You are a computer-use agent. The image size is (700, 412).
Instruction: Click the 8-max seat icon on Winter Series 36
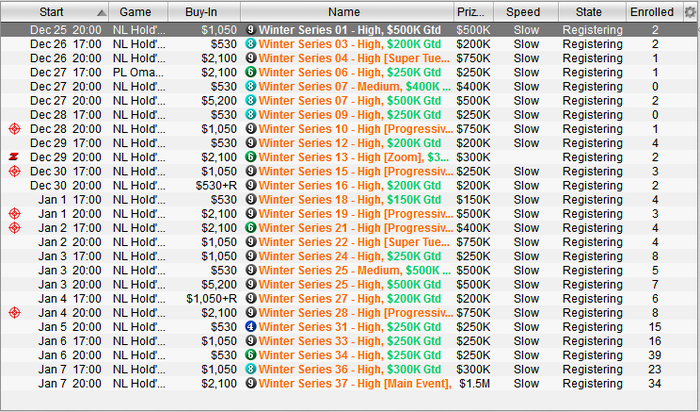point(251,369)
